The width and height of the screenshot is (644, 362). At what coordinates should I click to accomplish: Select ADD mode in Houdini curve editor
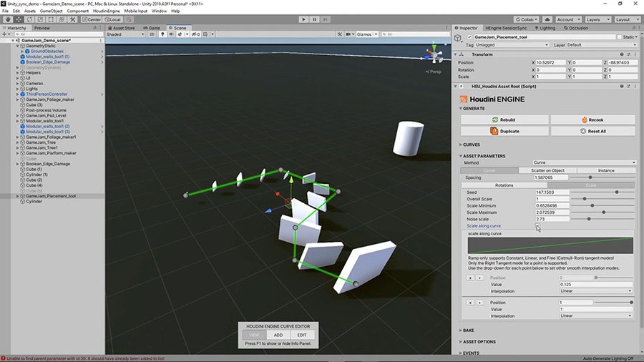point(278,335)
